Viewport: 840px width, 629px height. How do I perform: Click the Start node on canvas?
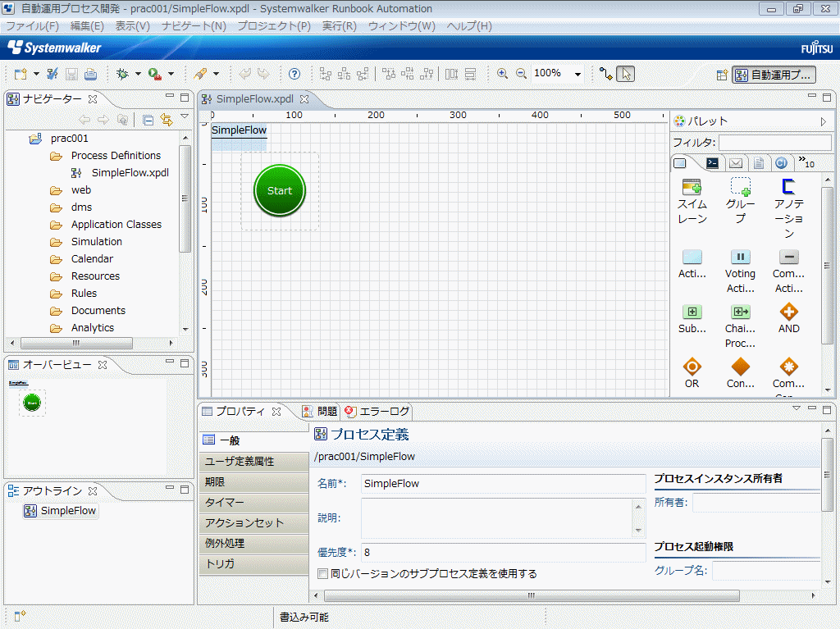tap(280, 191)
